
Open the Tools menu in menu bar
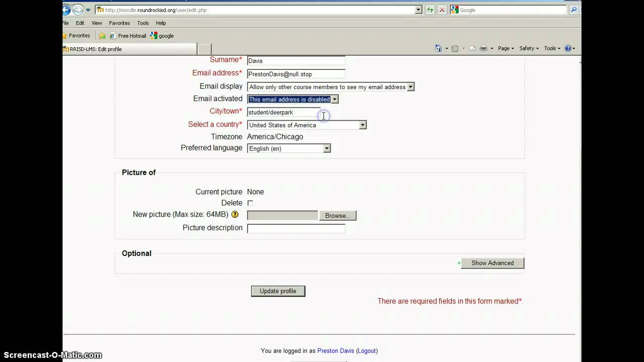[143, 23]
